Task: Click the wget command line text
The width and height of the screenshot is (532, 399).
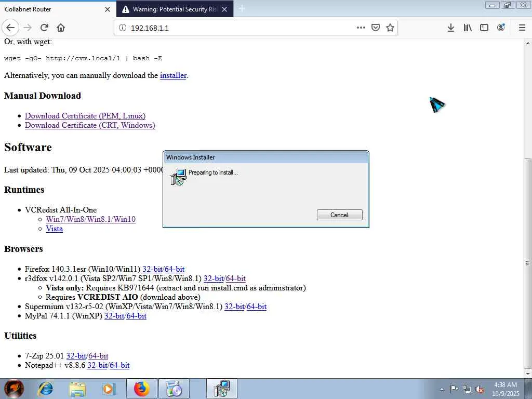Action: (x=83, y=58)
